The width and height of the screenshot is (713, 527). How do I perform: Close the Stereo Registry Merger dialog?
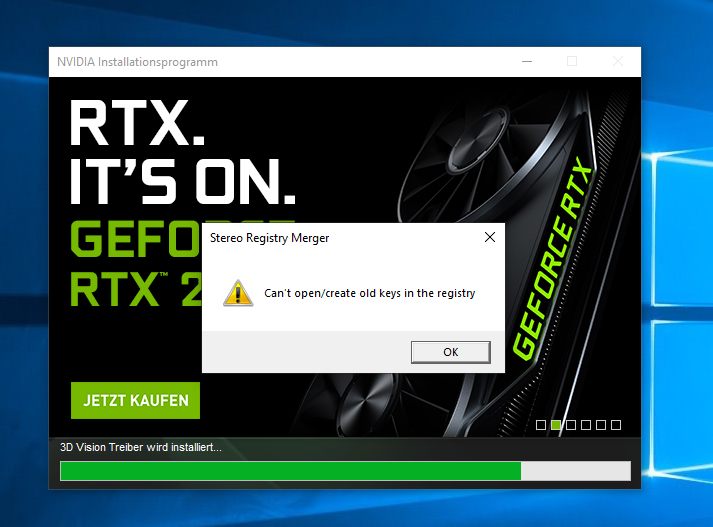point(490,237)
